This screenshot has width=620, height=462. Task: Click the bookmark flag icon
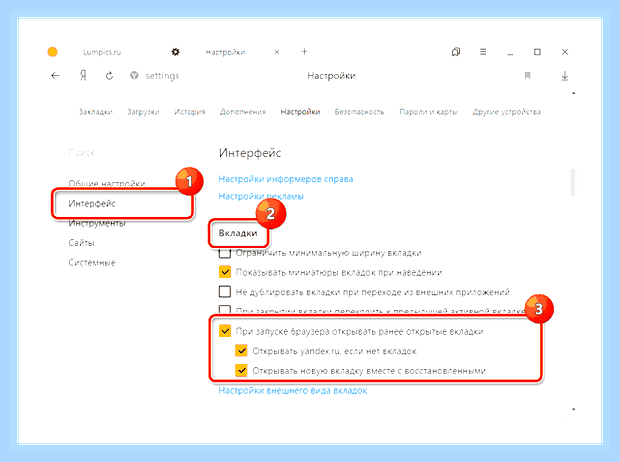coord(527,75)
